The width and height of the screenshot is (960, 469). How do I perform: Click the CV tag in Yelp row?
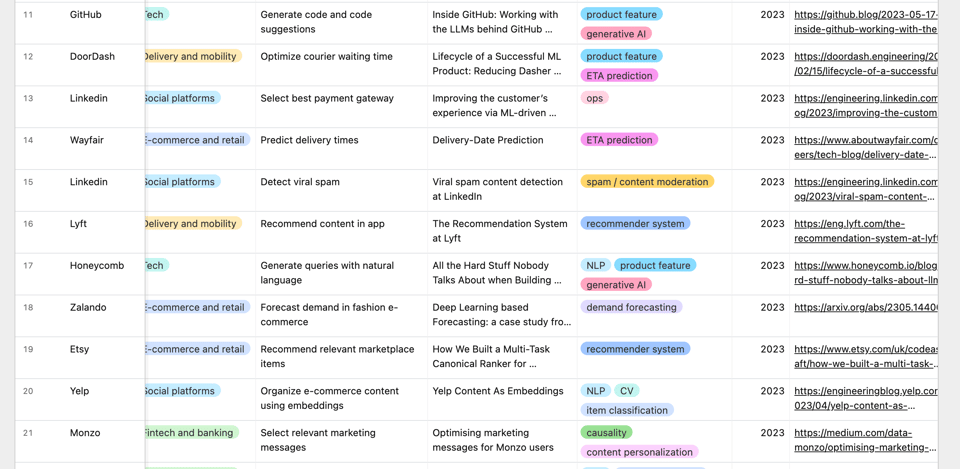pos(626,391)
